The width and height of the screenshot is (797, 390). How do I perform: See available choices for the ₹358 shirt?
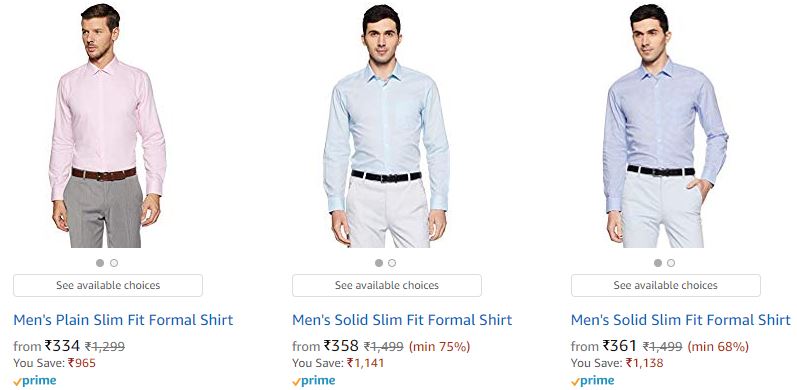pos(387,285)
